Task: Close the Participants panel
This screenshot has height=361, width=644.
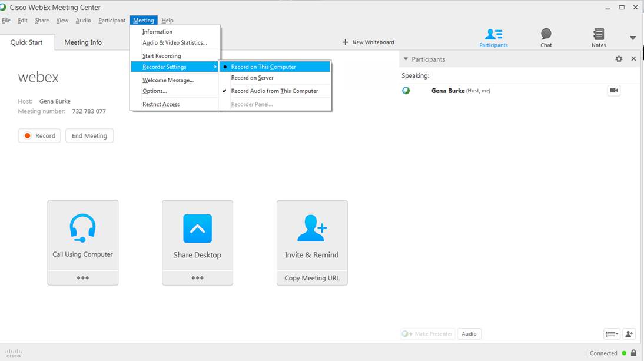Action: click(633, 59)
